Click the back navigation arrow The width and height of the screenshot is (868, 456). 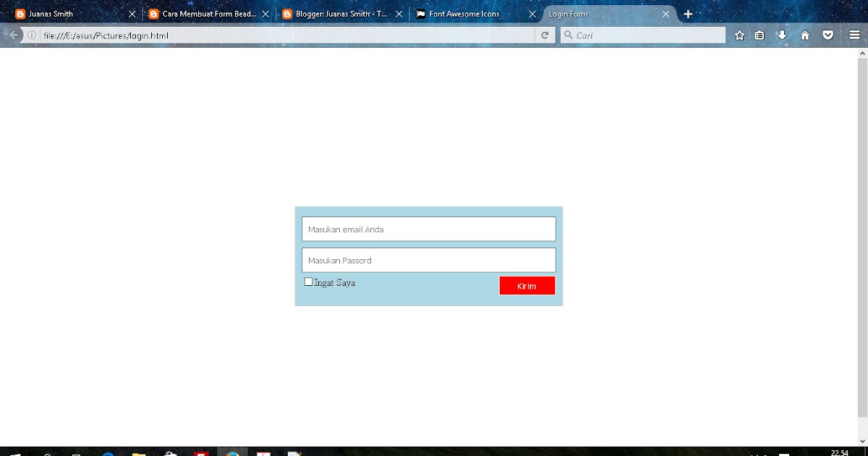13,34
